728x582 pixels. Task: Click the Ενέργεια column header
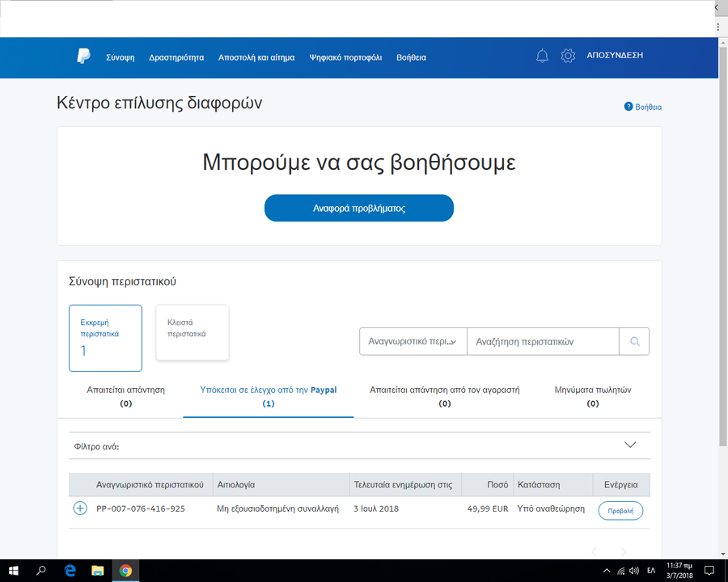[x=620, y=484]
